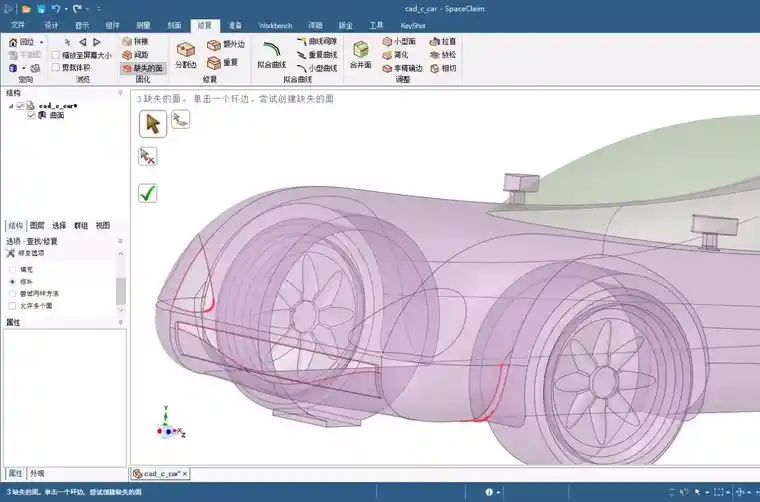Select the 拉直 straighten tool

(x=443, y=42)
